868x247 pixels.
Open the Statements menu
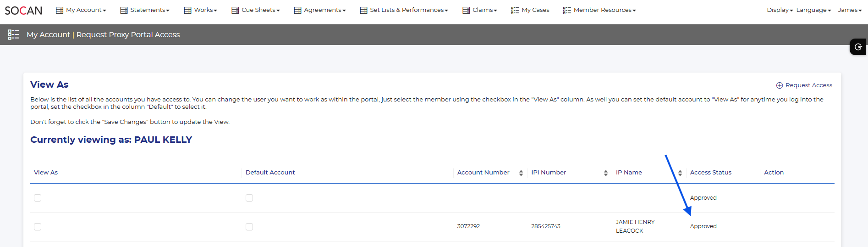click(145, 10)
